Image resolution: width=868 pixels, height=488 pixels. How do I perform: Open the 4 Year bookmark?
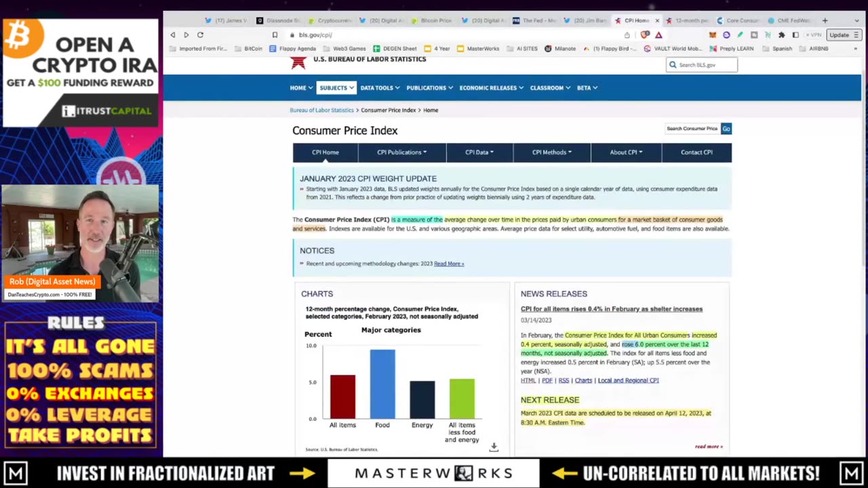click(x=437, y=49)
